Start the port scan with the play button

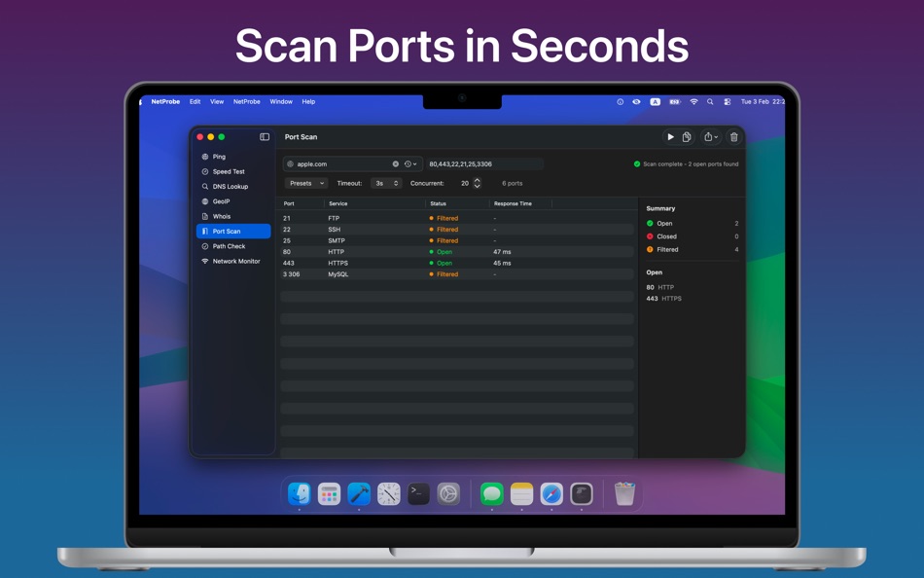671,137
